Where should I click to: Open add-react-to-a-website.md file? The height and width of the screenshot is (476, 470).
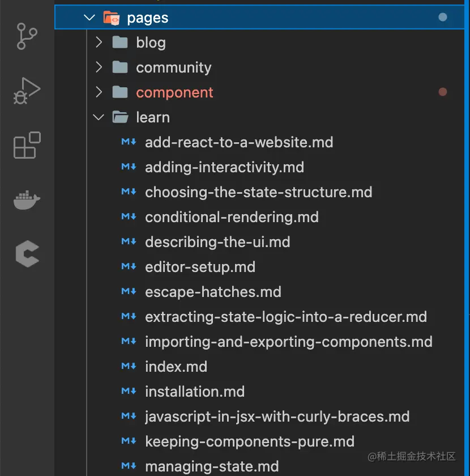tap(238, 142)
